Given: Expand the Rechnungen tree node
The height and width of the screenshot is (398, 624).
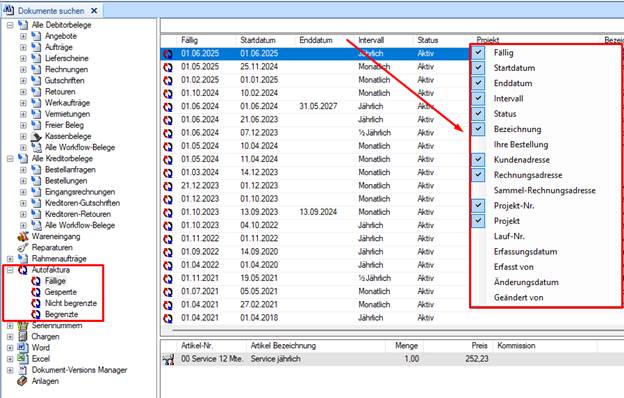Looking at the screenshot, I should 23,70.
